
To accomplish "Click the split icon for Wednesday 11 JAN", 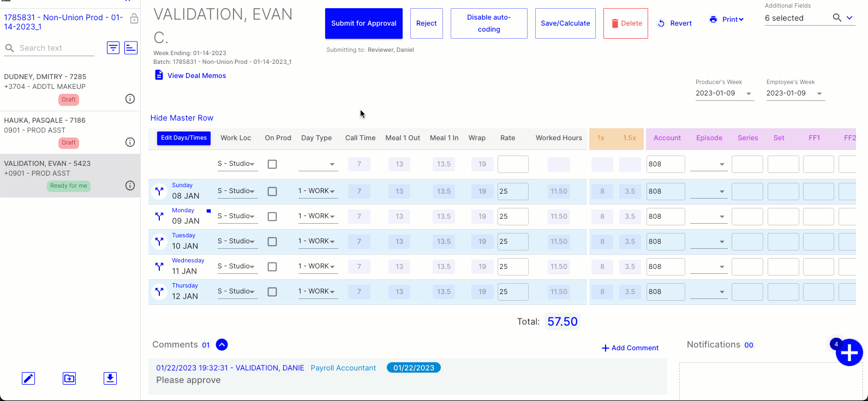I will click(159, 267).
